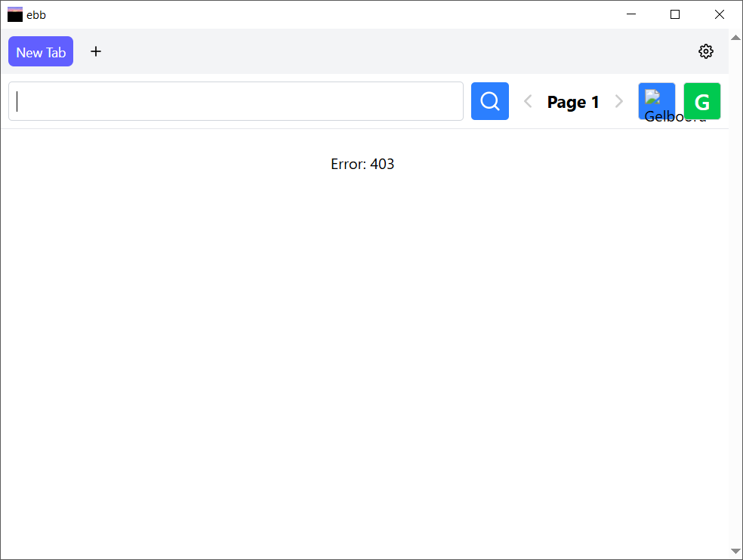Focus the search text input field
The width and height of the screenshot is (743, 560).
[x=236, y=101]
